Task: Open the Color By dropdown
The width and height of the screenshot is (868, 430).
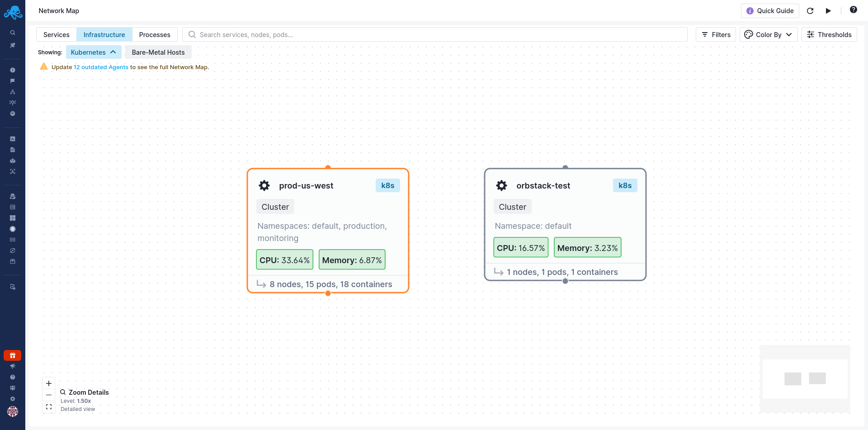Action: 768,34
